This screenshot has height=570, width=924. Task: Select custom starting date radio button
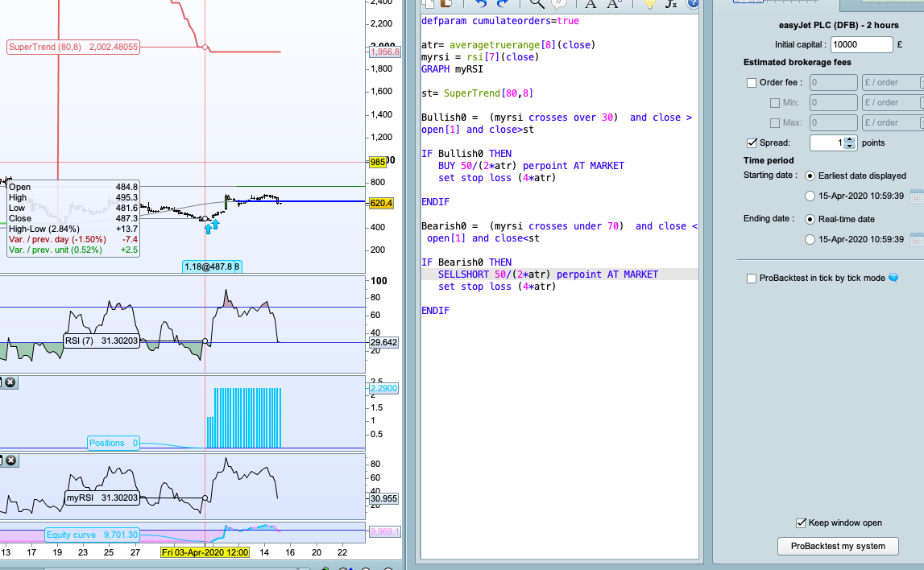(x=810, y=196)
